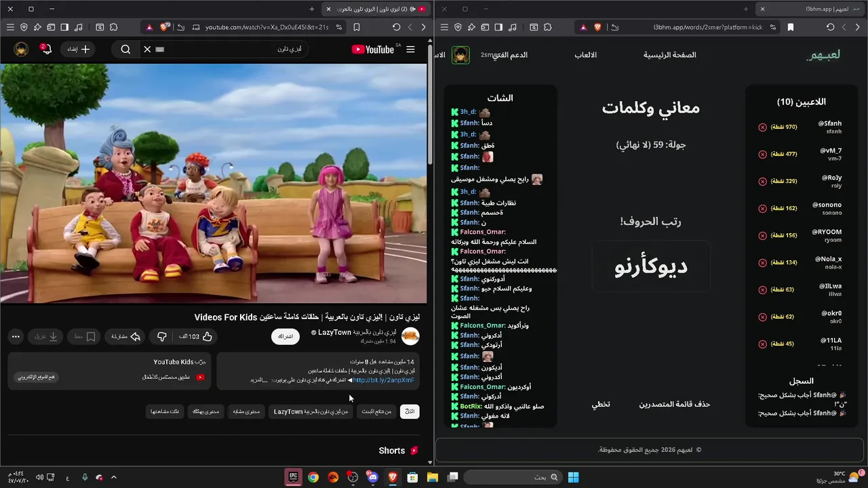Open Brave main menu in YouTube window
Viewport: 868px width, 488px height.
pos(9,27)
